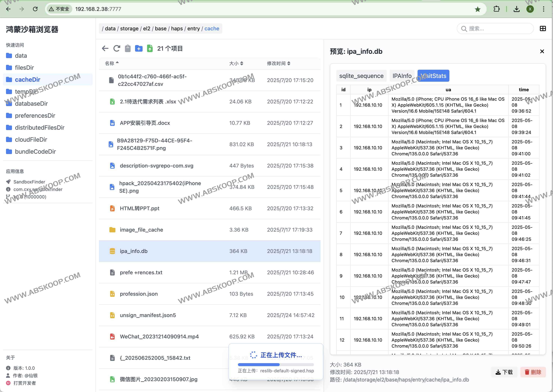Click the paste clipboard icon
Screen dimensions: 553x392
point(128,49)
